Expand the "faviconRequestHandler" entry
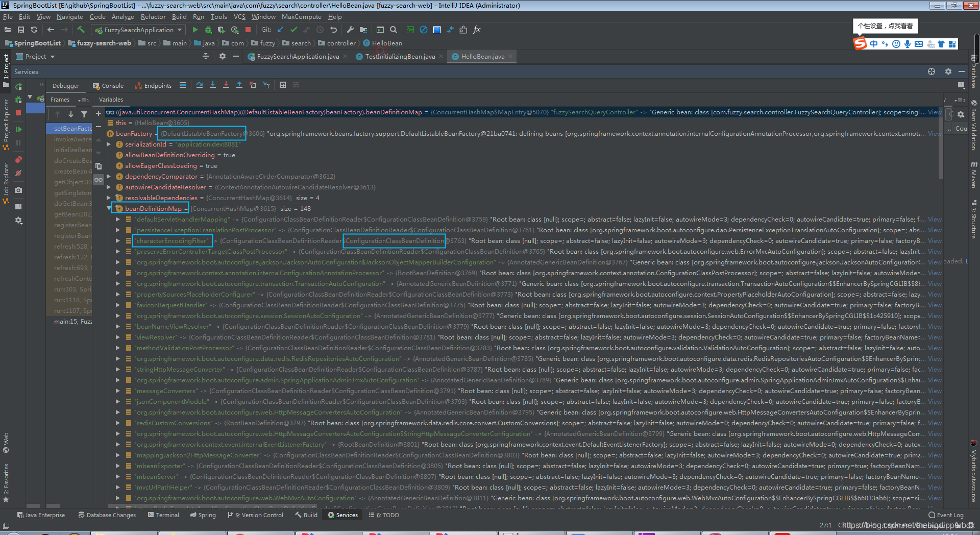 (118, 305)
